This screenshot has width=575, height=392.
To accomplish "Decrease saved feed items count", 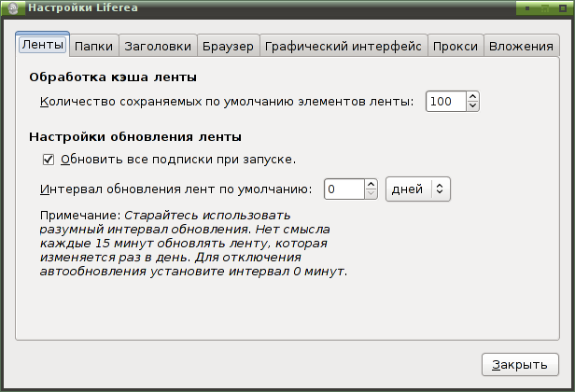I will pos(472,106).
